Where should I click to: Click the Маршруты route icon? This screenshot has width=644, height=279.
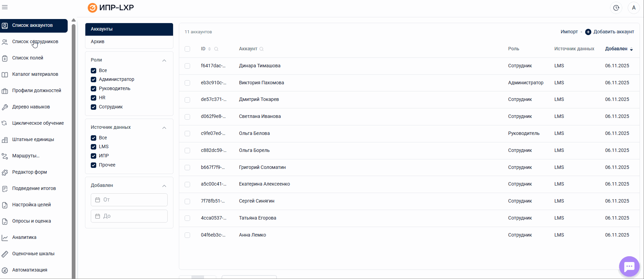(5, 156)
